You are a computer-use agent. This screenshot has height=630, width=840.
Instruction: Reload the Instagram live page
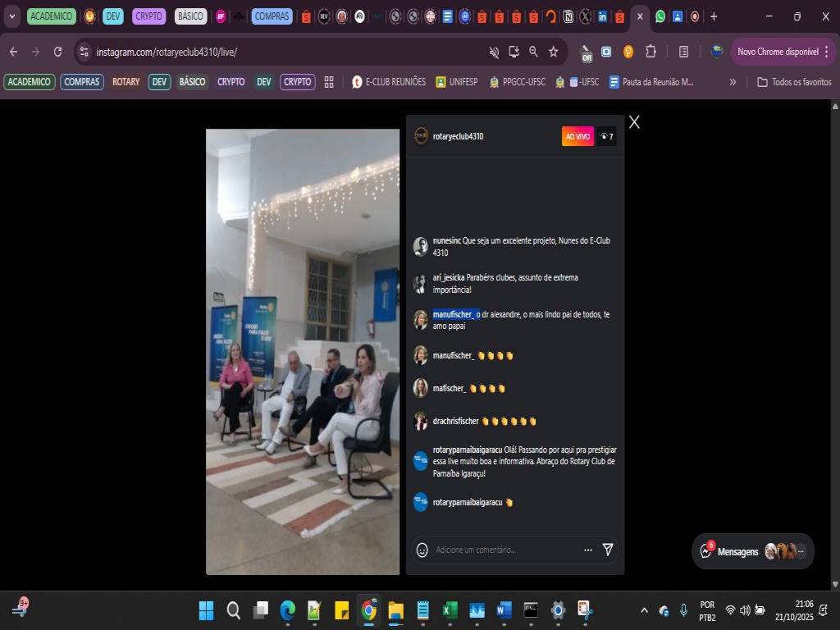pyautogui.click(x=57, y=52)
